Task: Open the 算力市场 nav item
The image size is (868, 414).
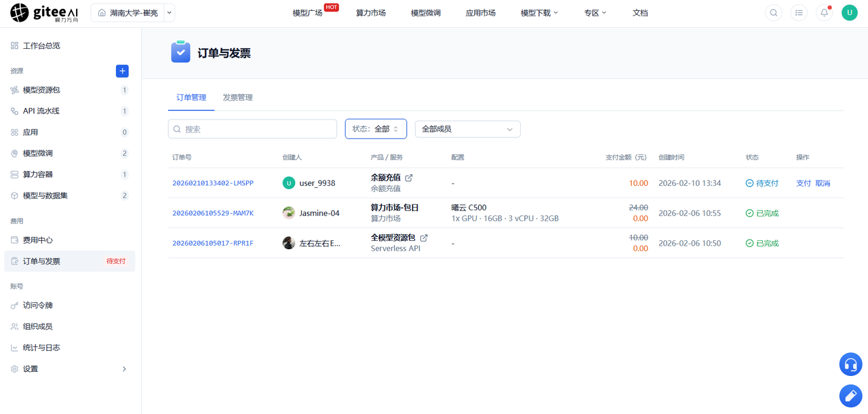Action: click(371, 13)
